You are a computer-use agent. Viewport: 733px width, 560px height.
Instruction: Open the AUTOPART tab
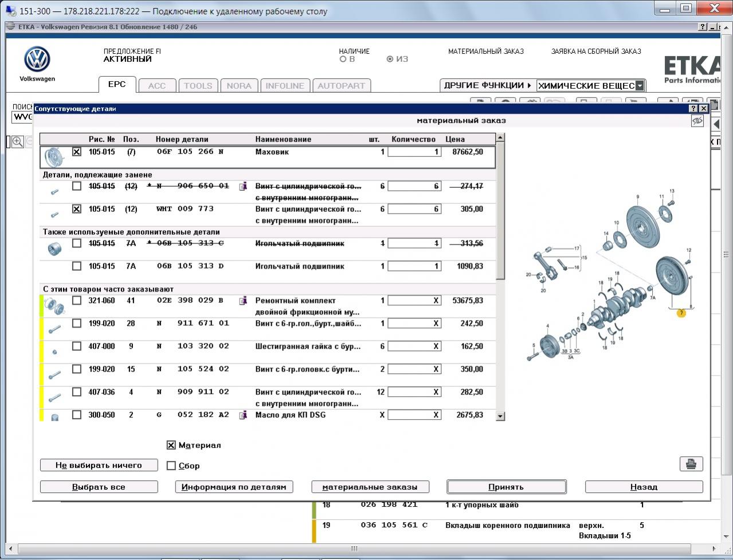pos(341,86)
